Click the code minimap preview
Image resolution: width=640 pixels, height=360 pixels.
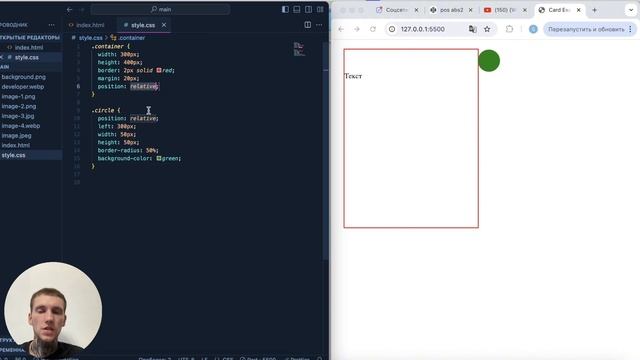(299, 49)
